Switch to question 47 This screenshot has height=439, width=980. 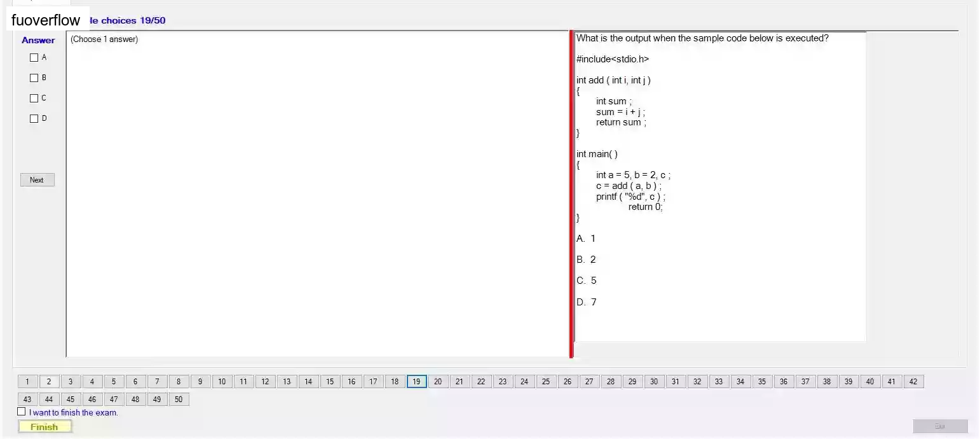tap(114, 400)
